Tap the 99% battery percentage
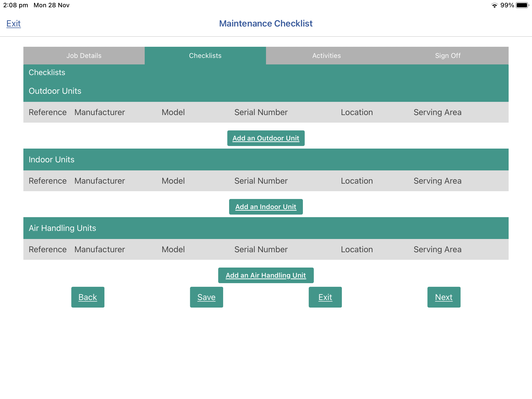 [507, 5]
